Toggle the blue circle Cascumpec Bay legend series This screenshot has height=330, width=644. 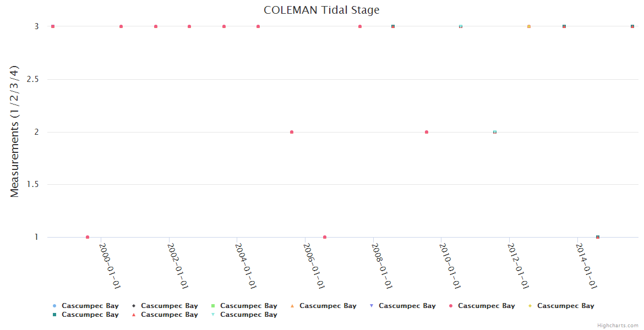coord(85,306)
